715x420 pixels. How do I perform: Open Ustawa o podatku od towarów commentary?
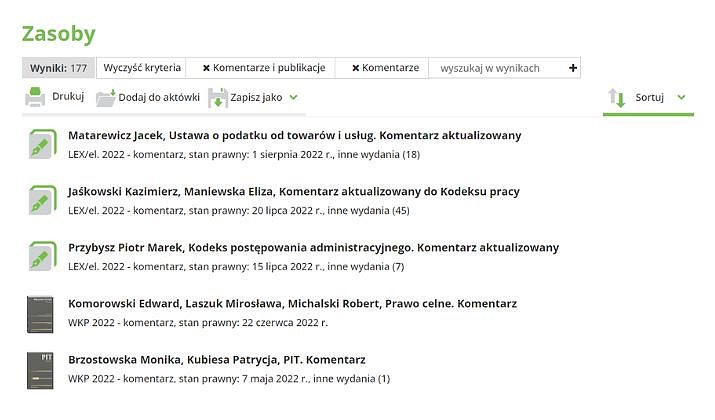[x=294, y=135]
